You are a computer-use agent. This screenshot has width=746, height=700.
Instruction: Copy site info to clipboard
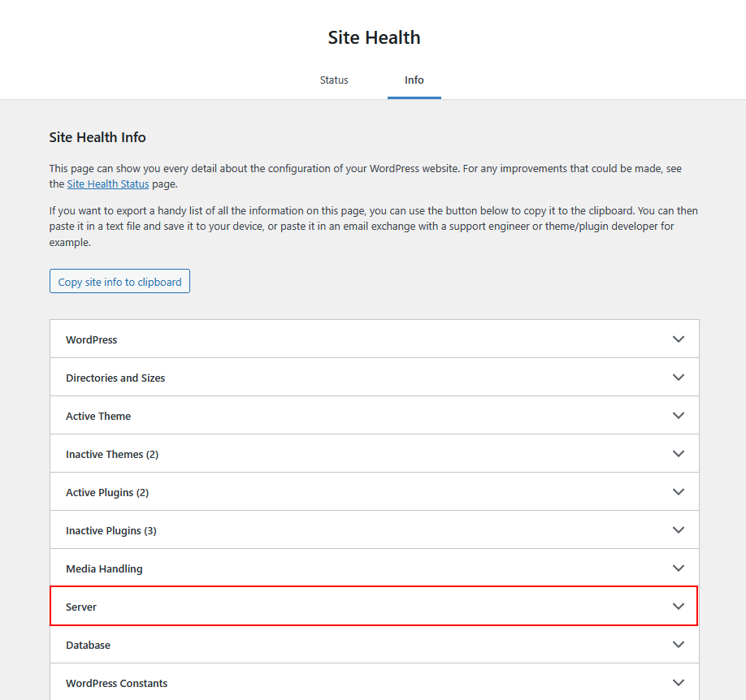pyautogui.click(x=120, y=282)
